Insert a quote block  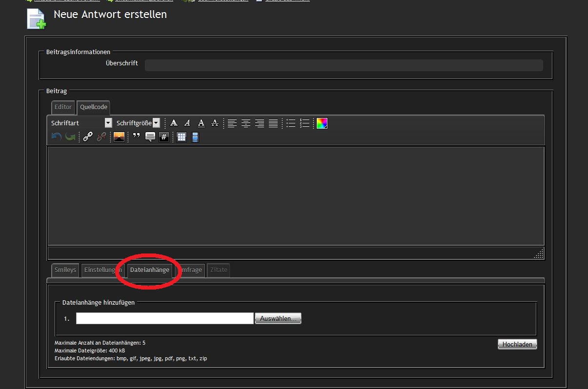coord(136,137)
